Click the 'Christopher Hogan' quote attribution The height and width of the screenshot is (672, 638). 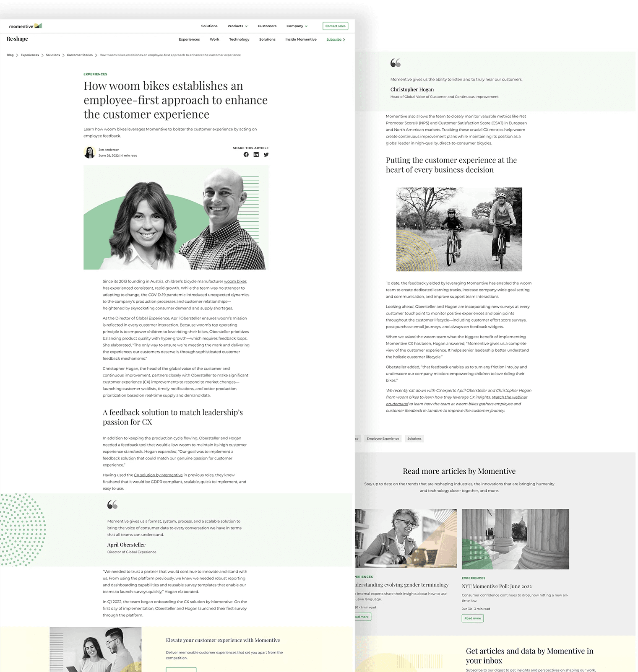(412, 89)
